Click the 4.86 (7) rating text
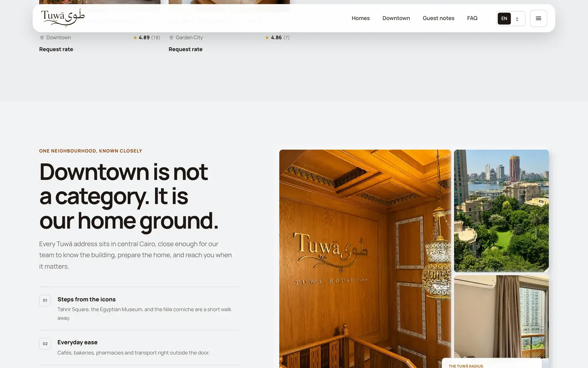 280,37
